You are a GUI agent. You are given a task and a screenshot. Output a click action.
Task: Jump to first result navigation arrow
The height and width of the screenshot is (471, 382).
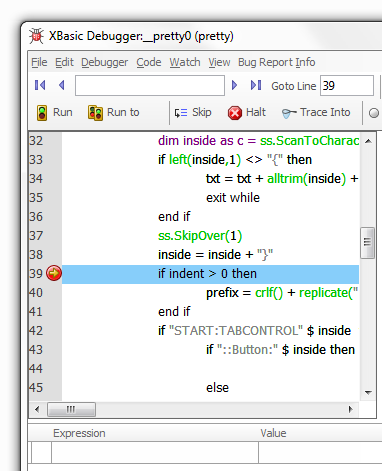pos(40,85)
